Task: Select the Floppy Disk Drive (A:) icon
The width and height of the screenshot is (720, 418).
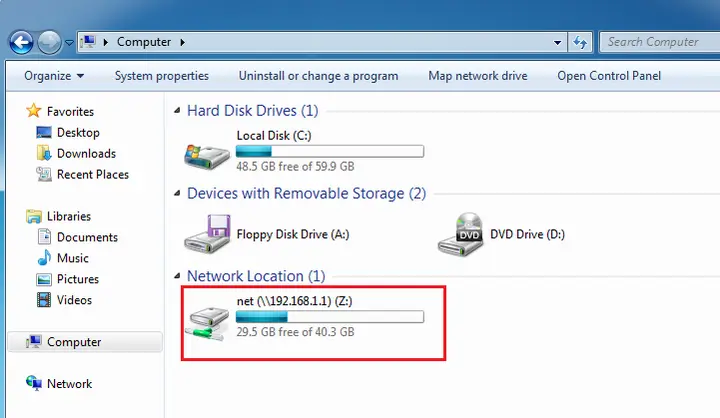Action: click(208, 234)
